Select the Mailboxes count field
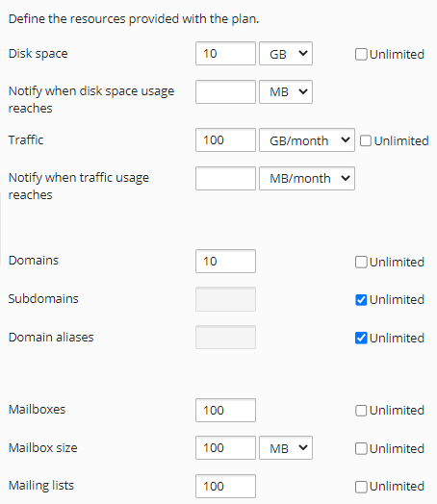437x504 pixels. click(x=226, y=410)
